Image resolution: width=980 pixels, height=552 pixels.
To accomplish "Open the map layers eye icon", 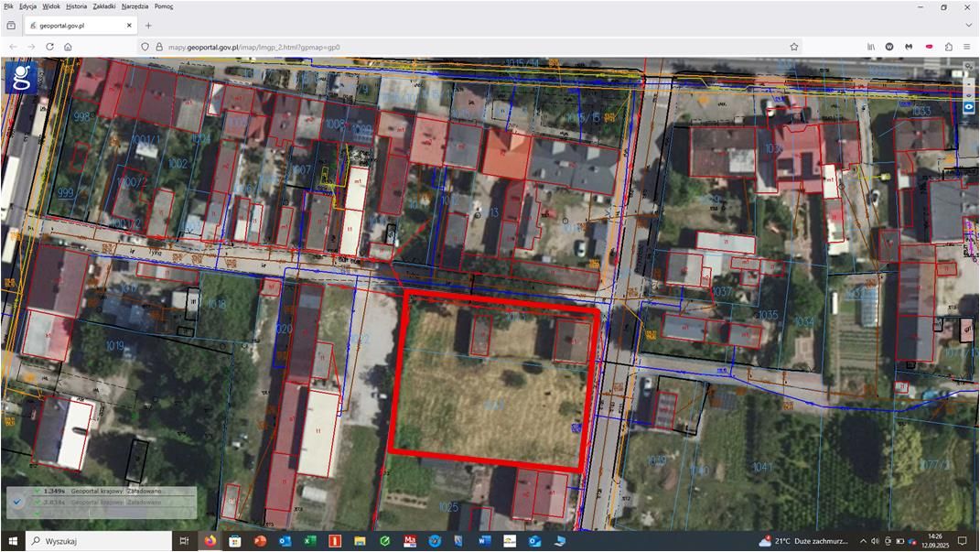I will (x=968, y=107).
